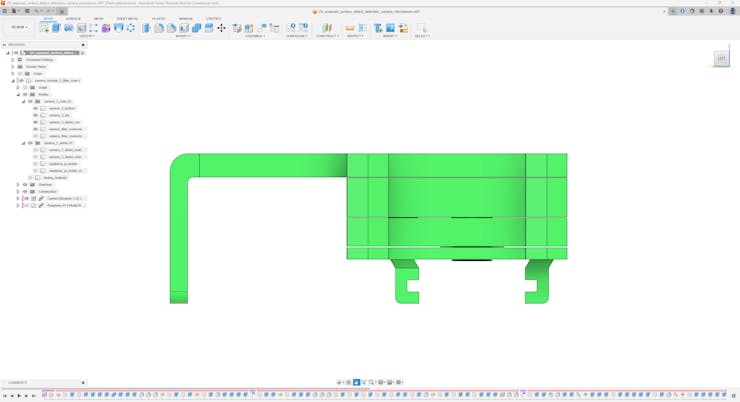The width and height of the screenshot is (740, 402).
Task: Click the ViewCube LEFT face
Action: [x=721, y=58]
